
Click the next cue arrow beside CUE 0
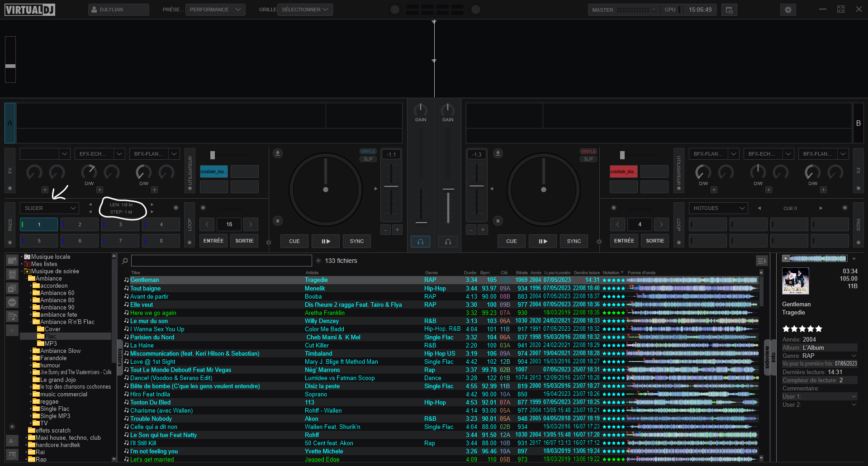[821, 208]
